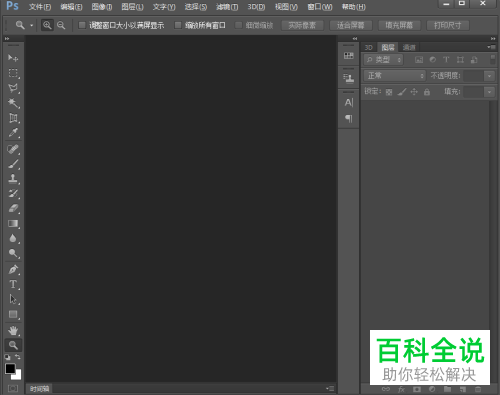Select the Move tool
Image resolution: width=500 pixels, height=395 pixels.
[13, 58]
